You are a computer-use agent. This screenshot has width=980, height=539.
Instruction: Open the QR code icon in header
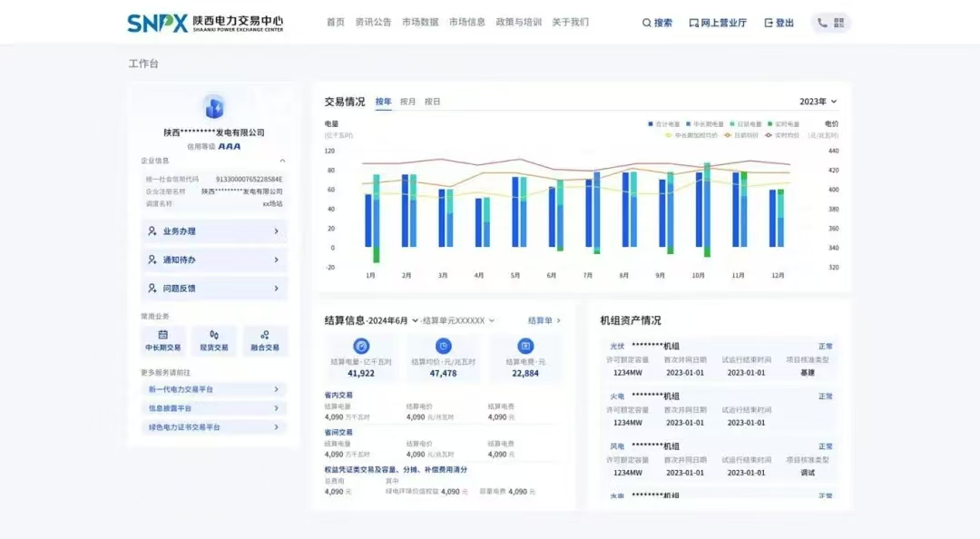click(x=838, y=23)
